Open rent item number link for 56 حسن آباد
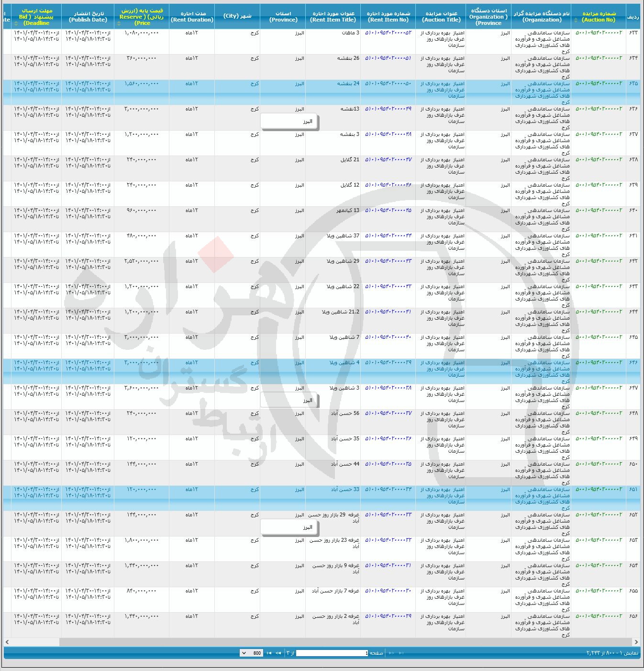Screen dimensions: 644x671 [388, 414]
